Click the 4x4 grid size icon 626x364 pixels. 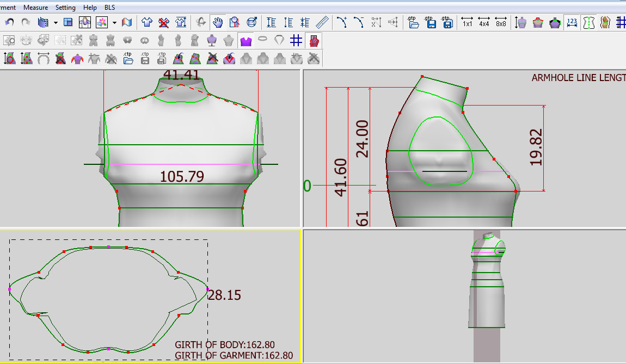pos(484,22)
